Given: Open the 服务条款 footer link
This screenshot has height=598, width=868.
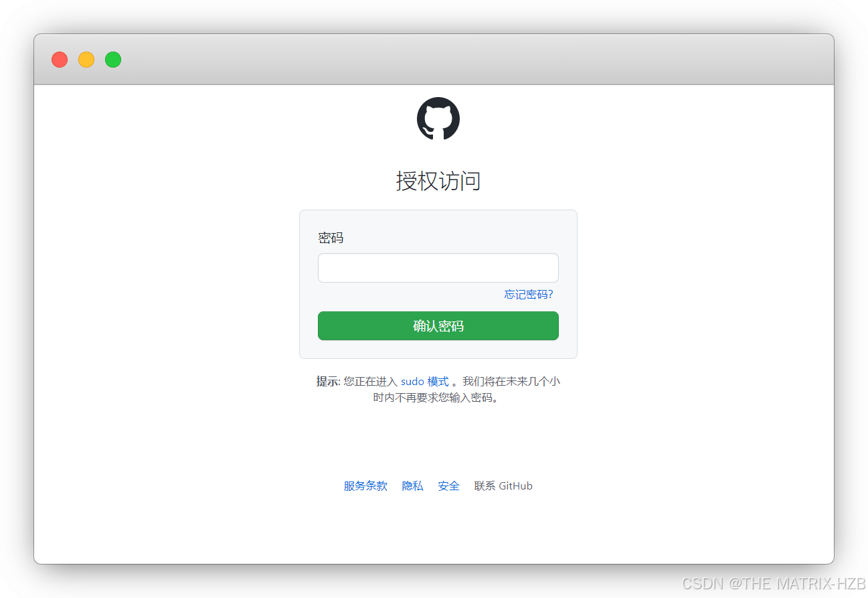Looking at the screenshot, I should click(x=365, y=486).
